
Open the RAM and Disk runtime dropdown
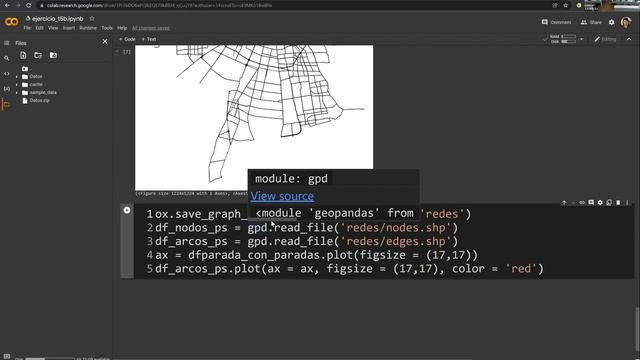[581, 39]
